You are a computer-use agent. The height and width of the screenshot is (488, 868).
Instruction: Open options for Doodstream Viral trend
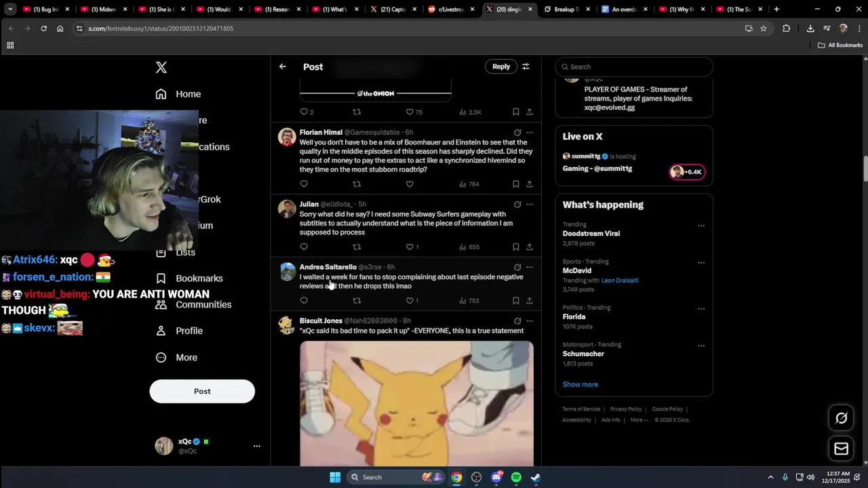[x=701, y=226]
